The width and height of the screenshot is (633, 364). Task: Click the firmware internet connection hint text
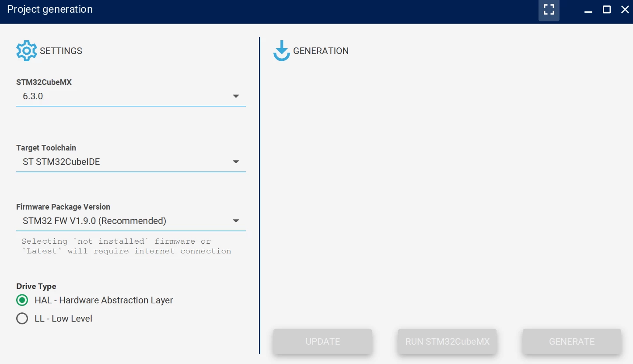126,246
